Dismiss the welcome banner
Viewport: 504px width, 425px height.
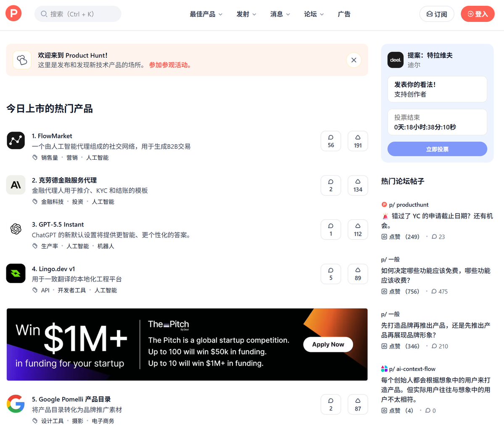[x=354, y=60]
